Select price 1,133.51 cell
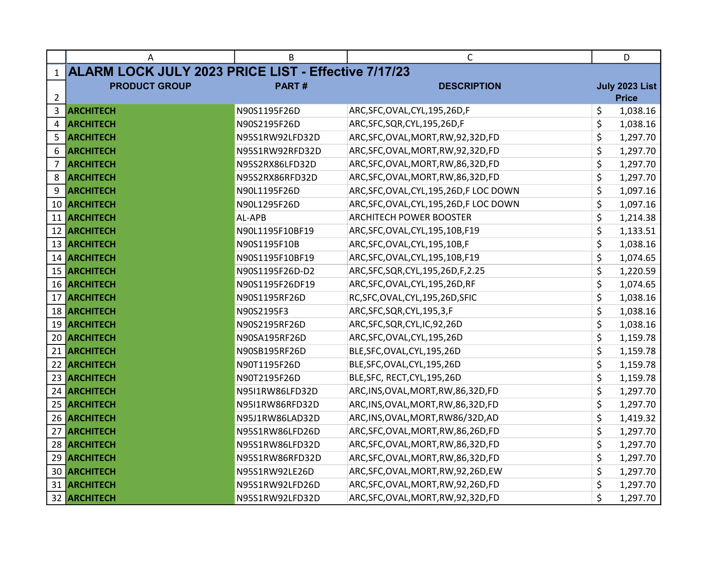Viewport: 728px width, 563px height. 626,231
